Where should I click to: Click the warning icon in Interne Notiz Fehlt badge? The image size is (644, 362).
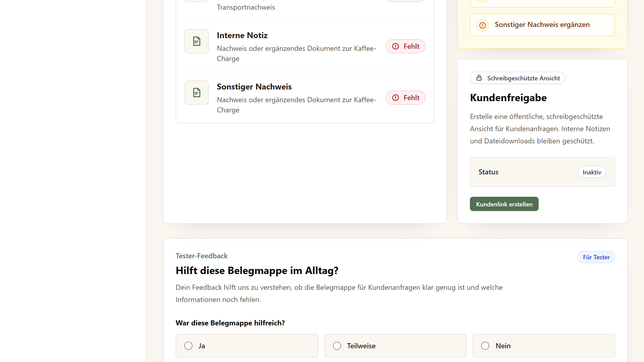396,46
